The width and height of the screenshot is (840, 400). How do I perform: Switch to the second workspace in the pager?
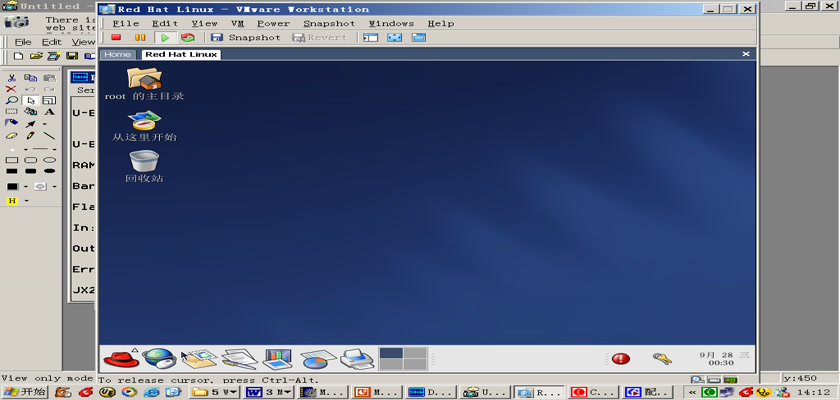(x=415, y=353)
